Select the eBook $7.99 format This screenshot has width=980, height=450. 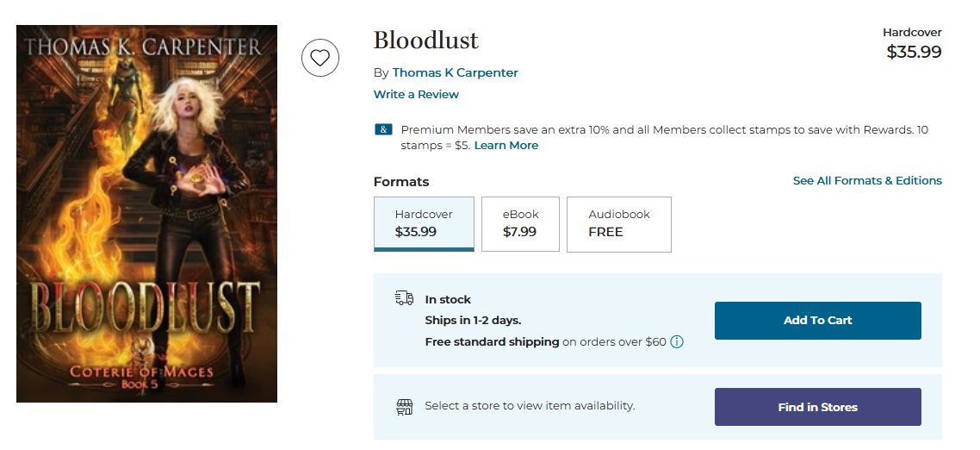tap(520, 224)
